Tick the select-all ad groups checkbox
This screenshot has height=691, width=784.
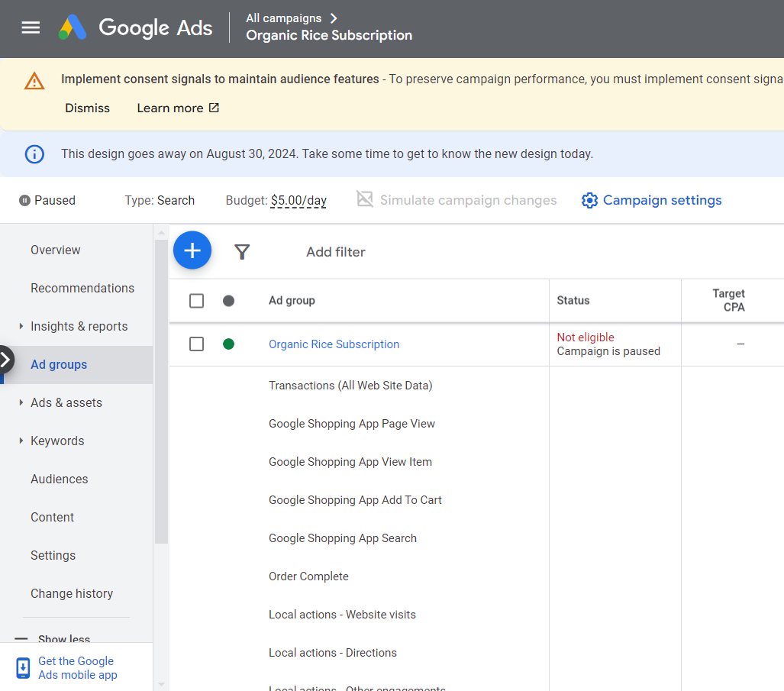pos(196,301)
